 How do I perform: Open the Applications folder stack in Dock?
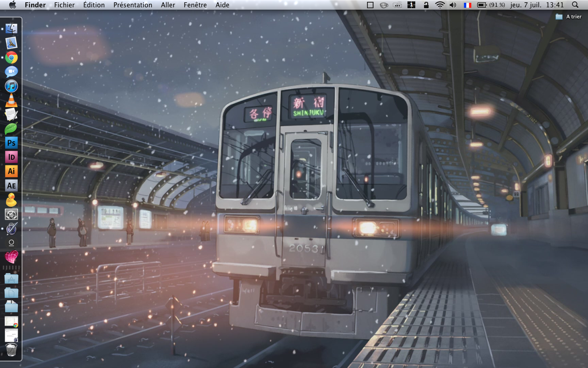[11, 278]
